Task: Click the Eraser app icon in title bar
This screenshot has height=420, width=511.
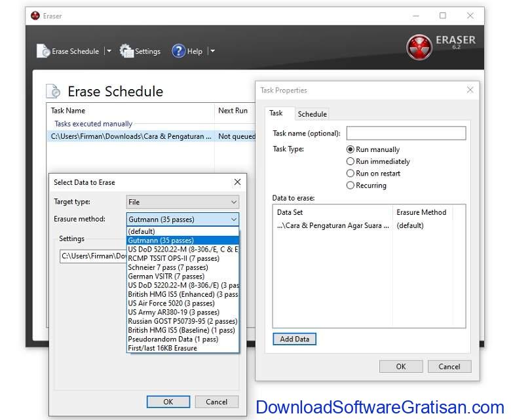Action: [35, 16]
